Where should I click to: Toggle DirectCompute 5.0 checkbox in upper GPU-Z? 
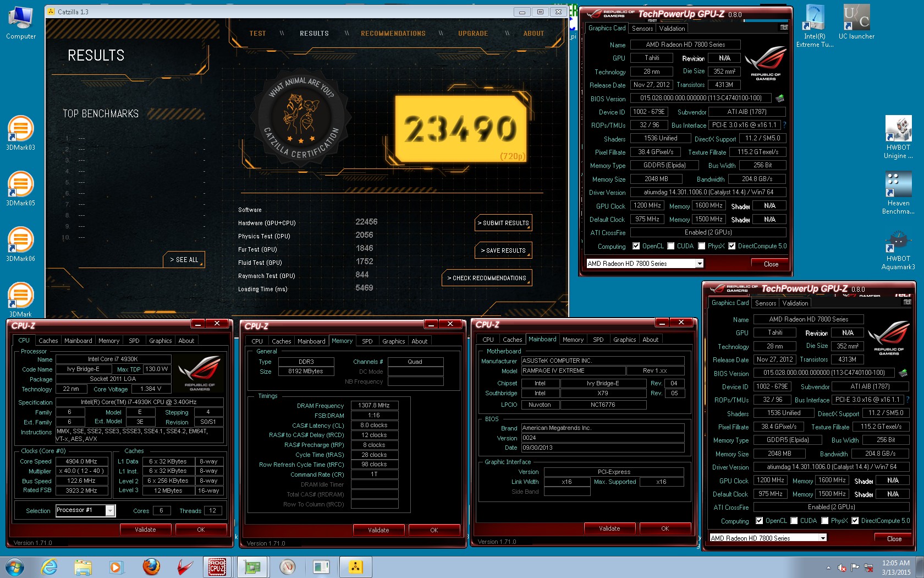tap(732, 246)
